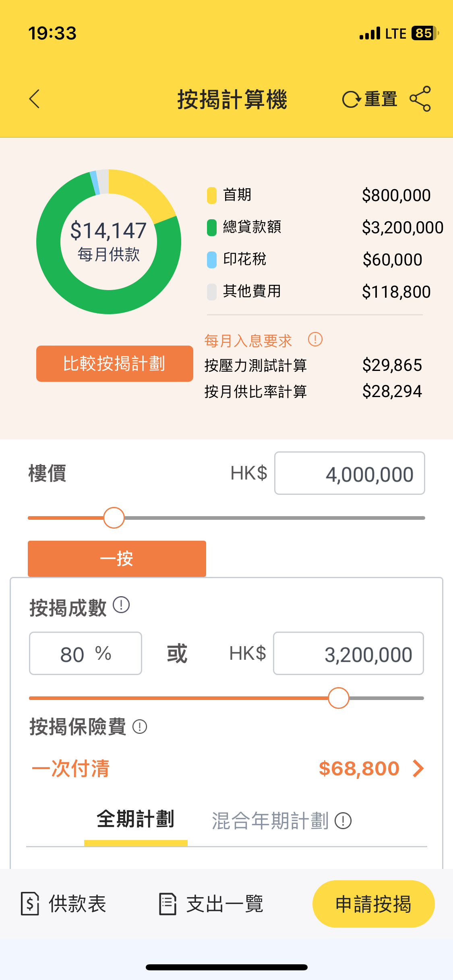Image resolution: width=453 pixels, height=980 pixels.
Task: Open 支出一覽 expense overview
Action: tap(211, 904)
